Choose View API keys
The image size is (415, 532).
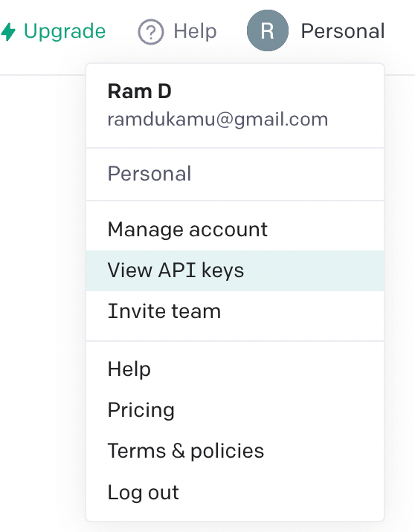click(235, 270)
